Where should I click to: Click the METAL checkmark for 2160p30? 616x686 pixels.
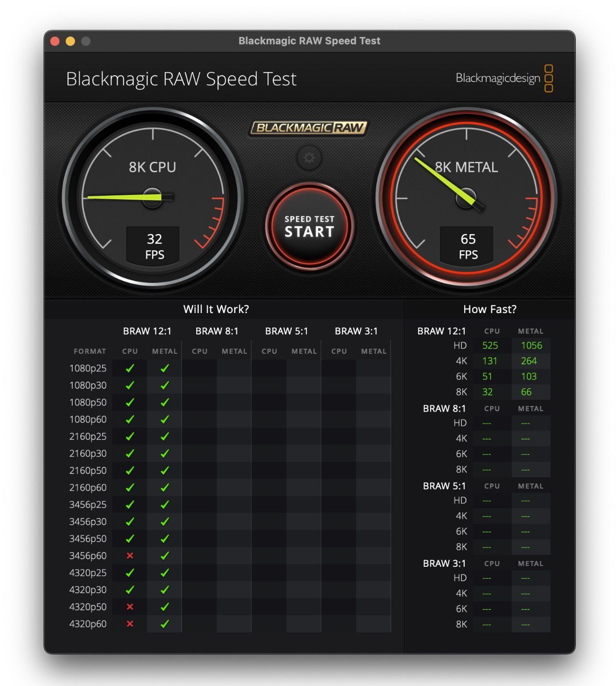click(x=165, y=453)
